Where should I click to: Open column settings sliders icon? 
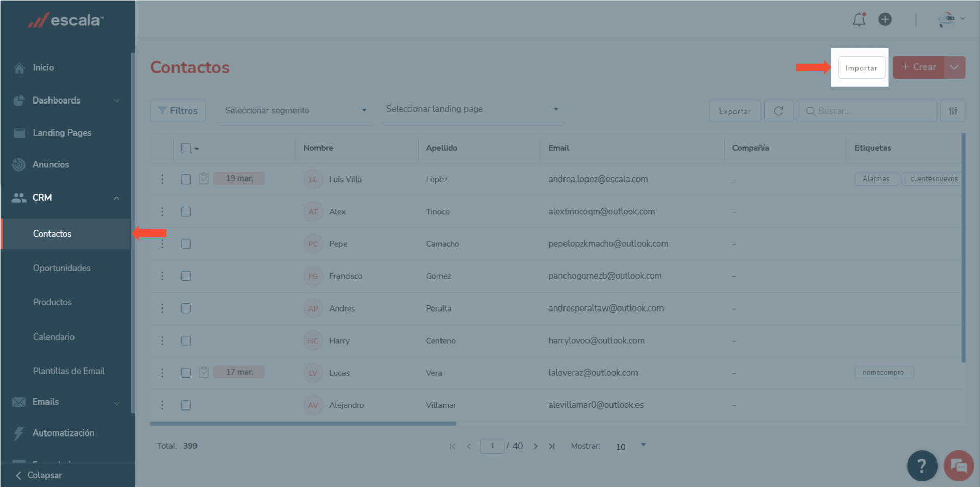[952, 111]
